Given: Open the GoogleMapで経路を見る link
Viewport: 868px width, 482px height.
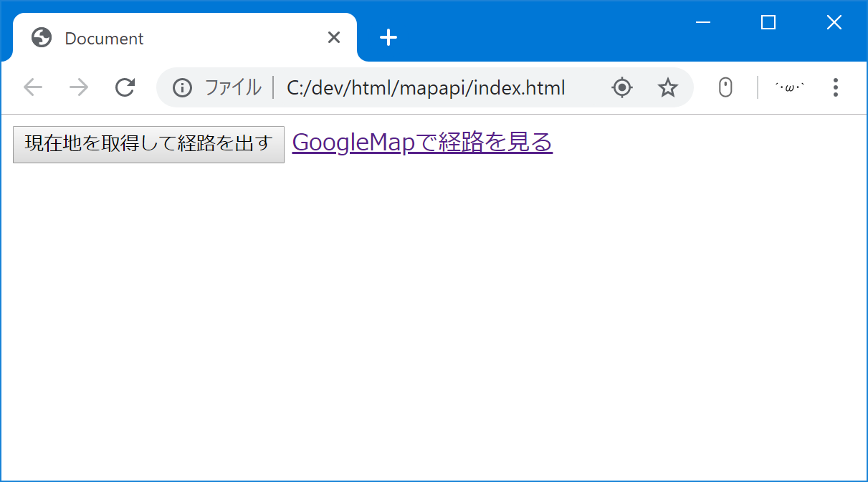Looking at the screenshot, I should 421,143.
